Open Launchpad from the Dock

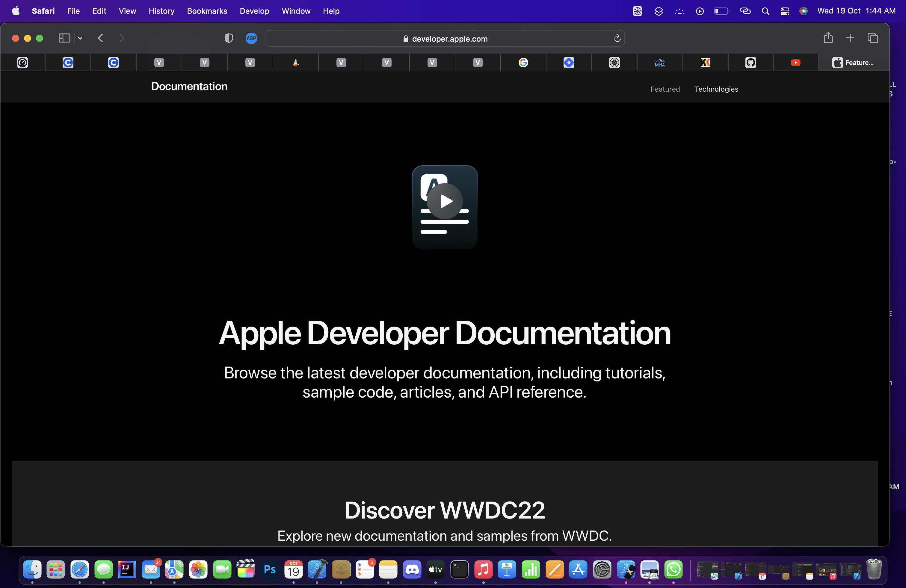pyautogui.click(x=56, y=569)
